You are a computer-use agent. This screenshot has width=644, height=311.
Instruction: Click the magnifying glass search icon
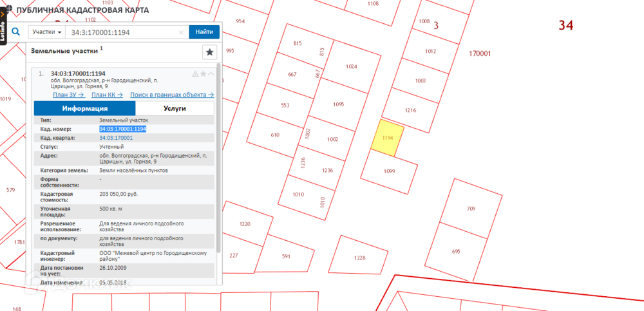tap(15, 32)
